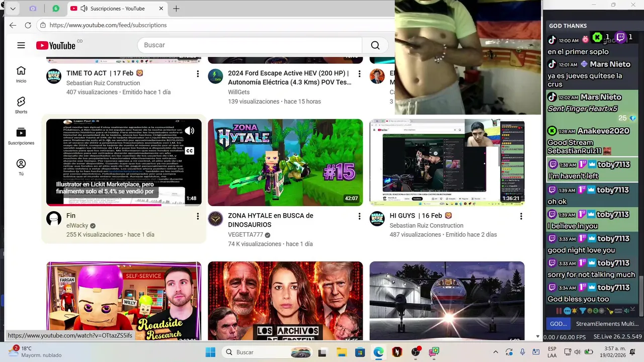This screenshot has width=644, height=362.
Task: Clear chat with the broom icon
Action: click(x=611, y=311)
